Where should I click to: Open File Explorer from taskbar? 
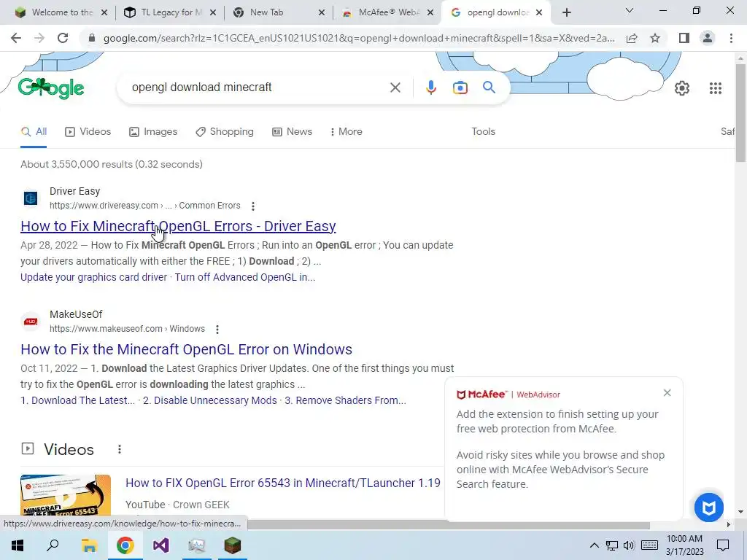[89, 545]
